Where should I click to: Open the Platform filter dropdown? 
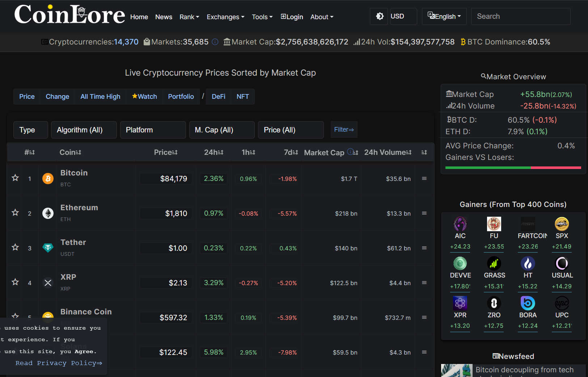(153, 130)
